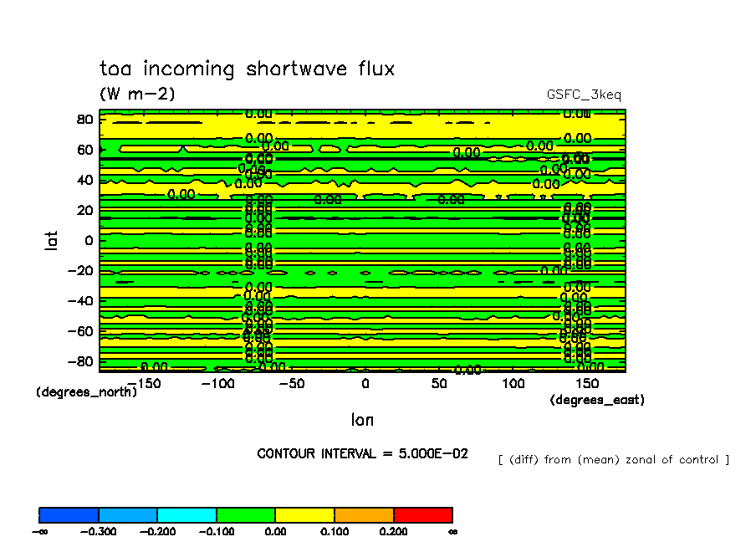
Task: Click the '0' latitude tick label
Action: pyautogui.click(x=89, y=240)
